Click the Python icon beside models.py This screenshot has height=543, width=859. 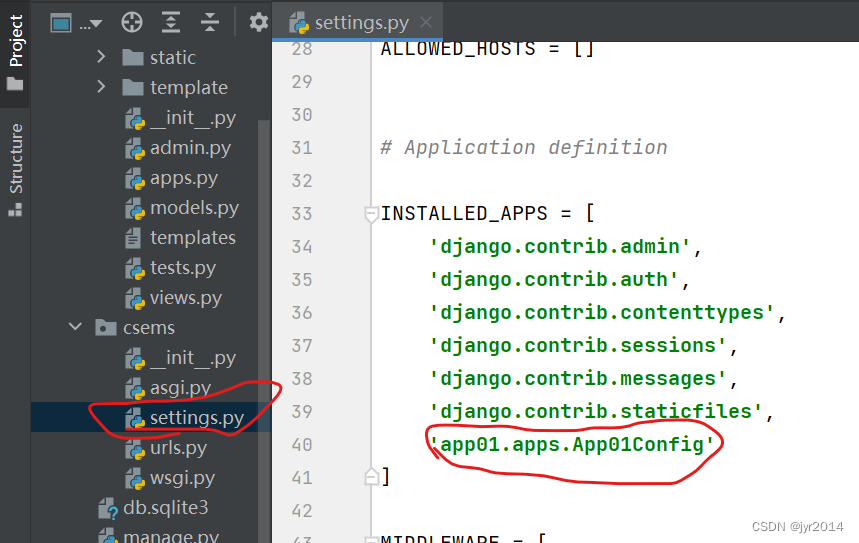pyautogui.click(x=135, y=209)
